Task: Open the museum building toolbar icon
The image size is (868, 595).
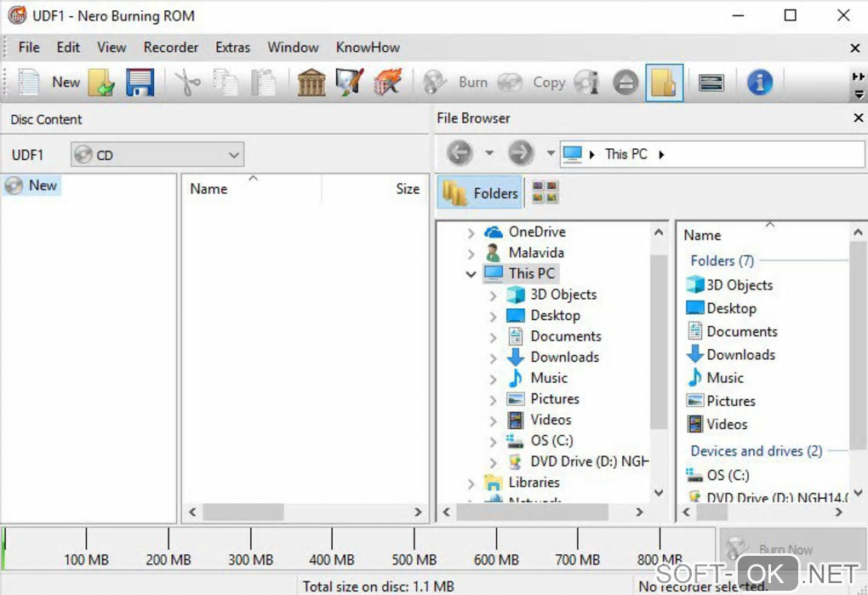Action: tap(311, 83)
